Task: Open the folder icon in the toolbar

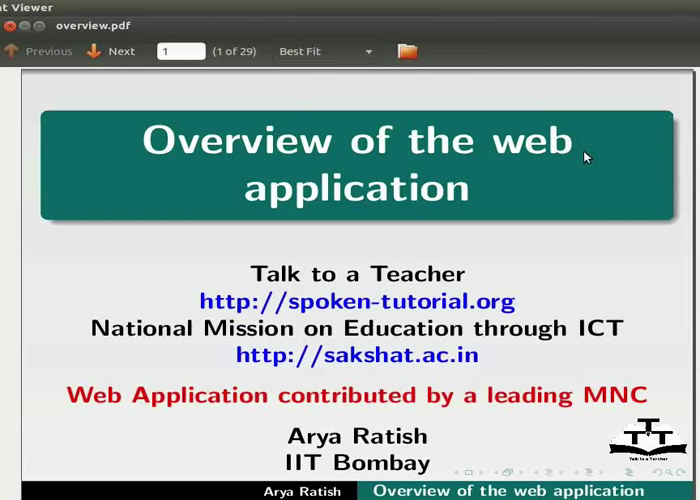Action: point(407,51)
